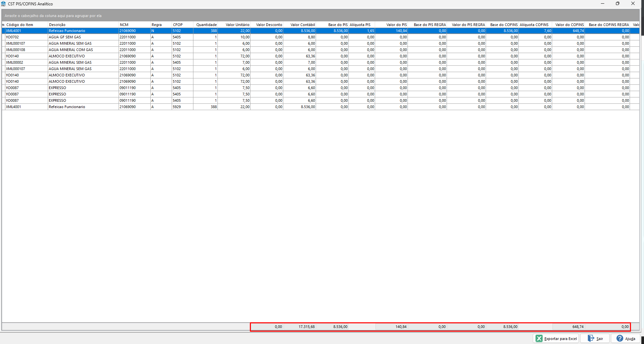Click the 10,00 Valor Unitário cell
Screen dimensions: 644x344
click(x=234, y=37)
